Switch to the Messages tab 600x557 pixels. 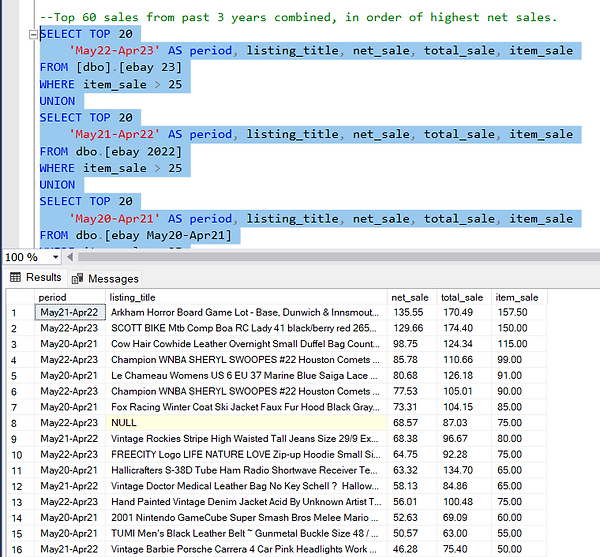click(106, 278)
